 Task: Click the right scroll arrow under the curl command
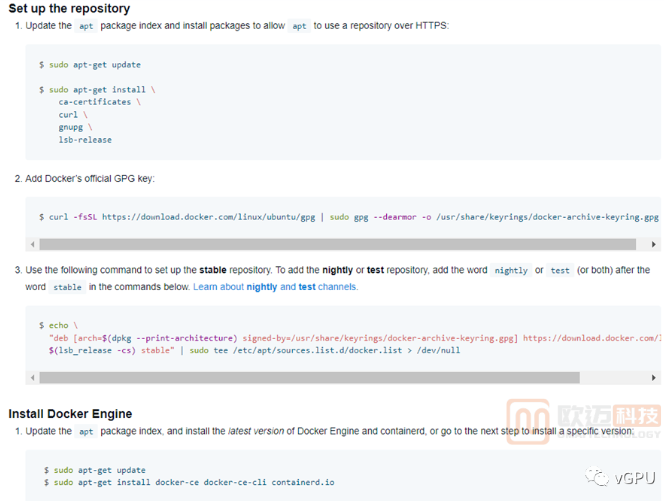coord(653,244)
